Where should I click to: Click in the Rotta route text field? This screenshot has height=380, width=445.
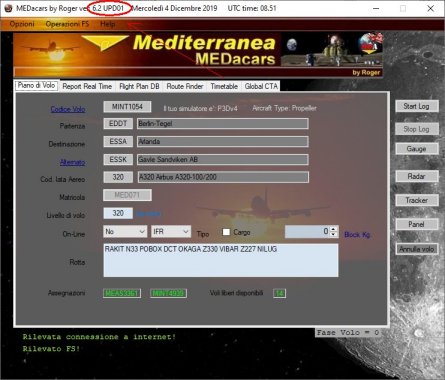[x=221, y=260]
